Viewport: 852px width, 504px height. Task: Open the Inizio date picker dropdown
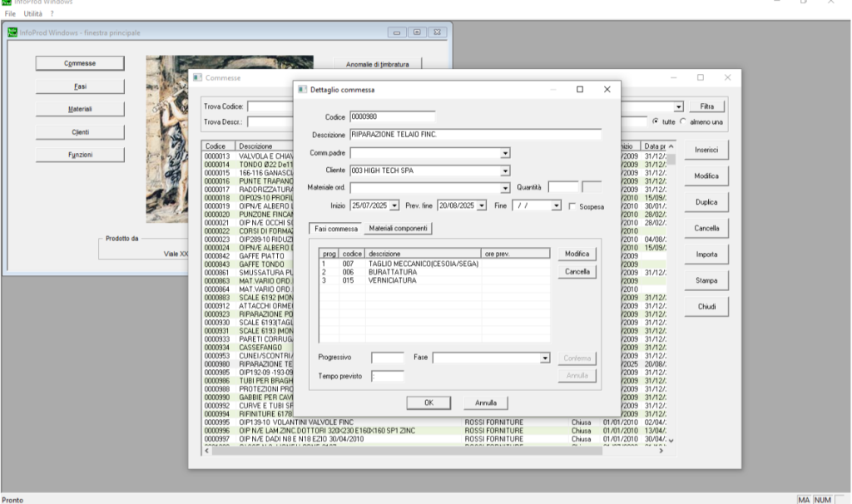394,205
